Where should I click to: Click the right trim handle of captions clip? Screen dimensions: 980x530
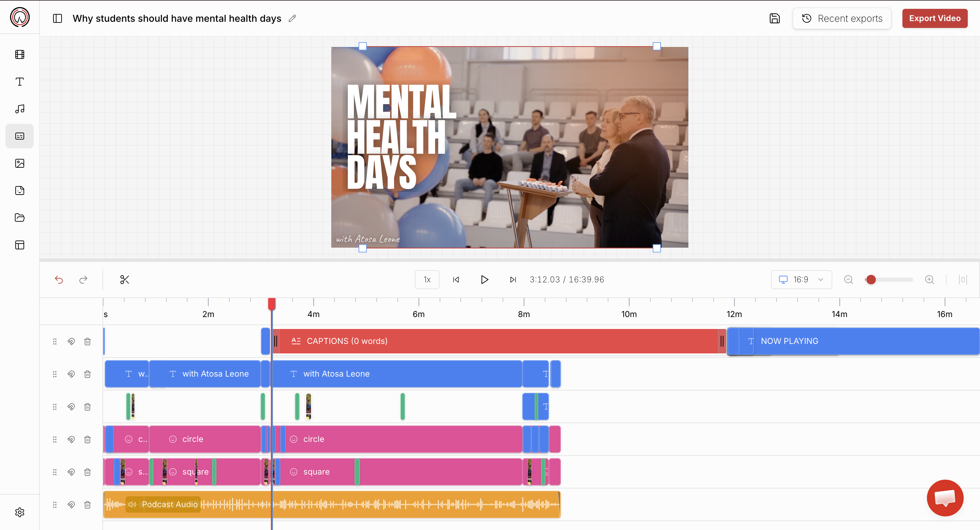(722, 341)
